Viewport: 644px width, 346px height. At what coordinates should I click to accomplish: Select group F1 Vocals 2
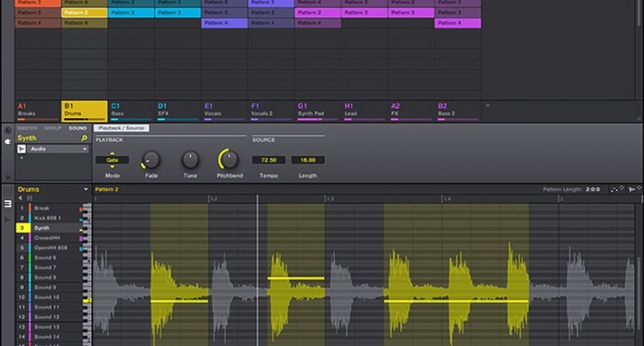coord(271,111)
